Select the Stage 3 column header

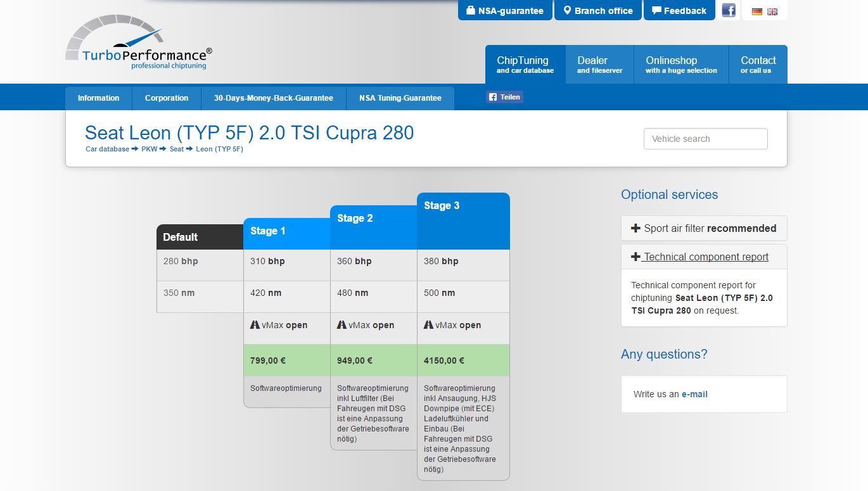click(x=463, y=221)
